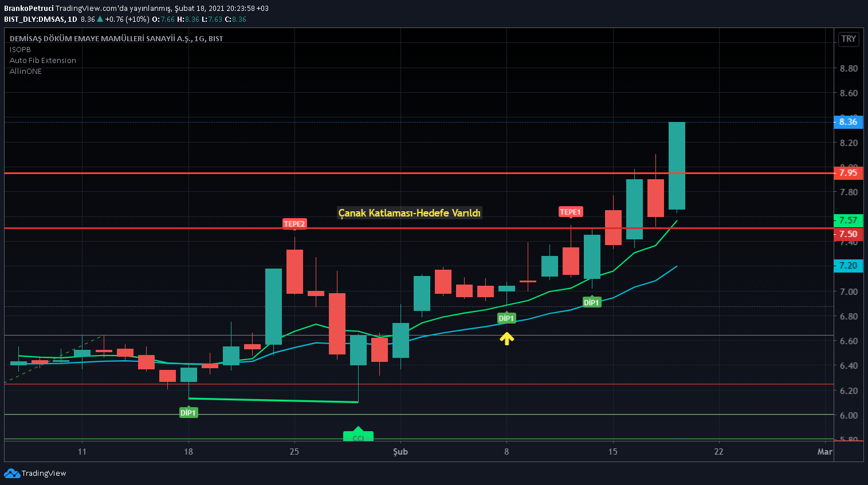
Task: Click the blue 8.36 last price tag
Action: point(848,122)
